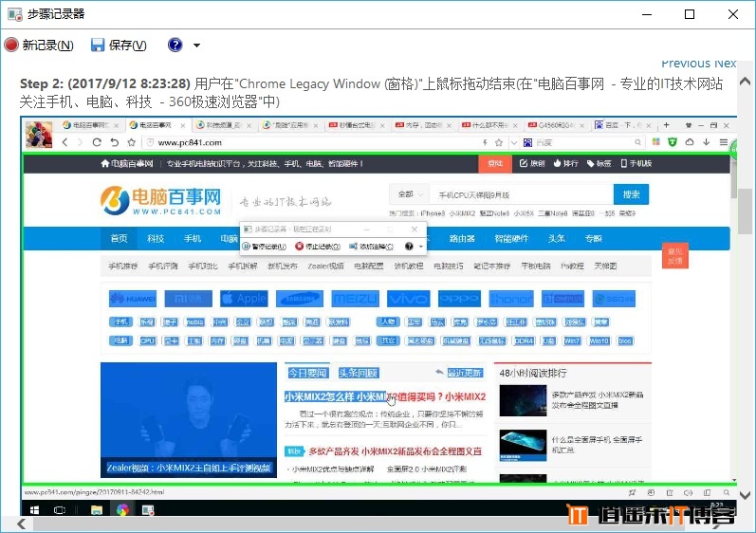Click the MEIZU brand logo
The width and height of the screenshot is (756, 533).
356,299
